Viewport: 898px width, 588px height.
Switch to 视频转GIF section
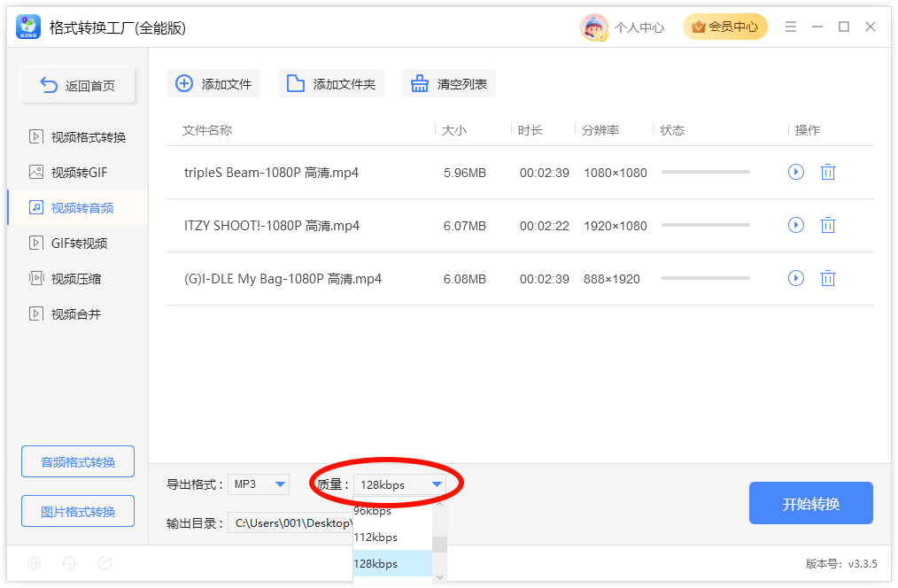[x=78, y=173]
